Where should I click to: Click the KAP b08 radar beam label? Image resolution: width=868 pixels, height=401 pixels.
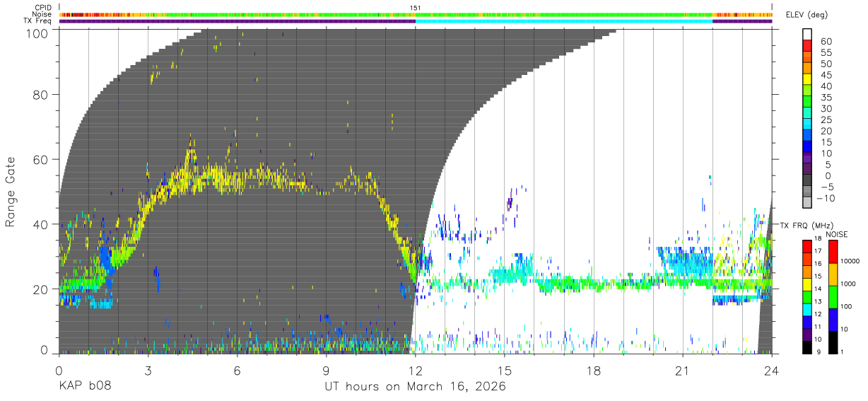[x=85, y=387]
